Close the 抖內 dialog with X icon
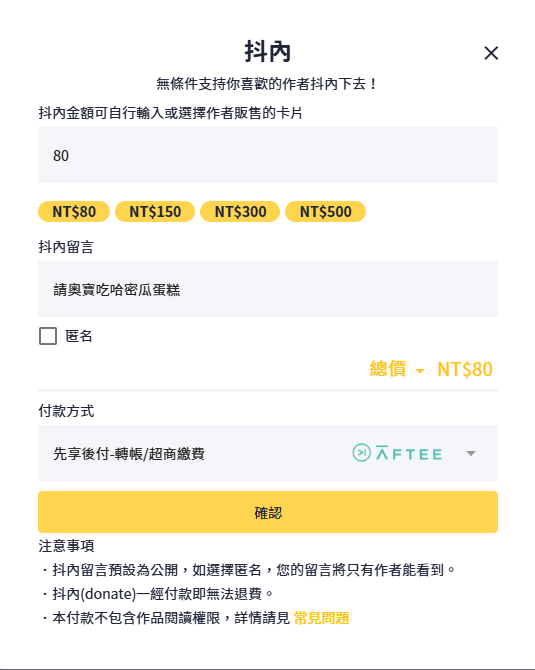Viewport: 535px width, 670px height. 491,53
